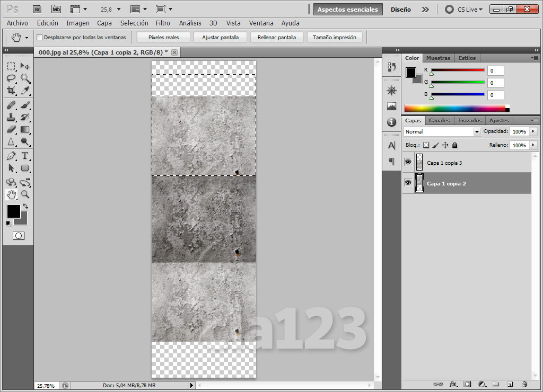Select the Move tool
Viewport: 543px width, 392px height.
point(25,66)
